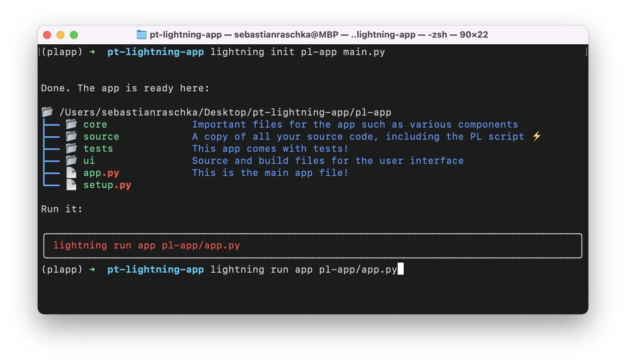Image resolution: width=626 pixels, height=364 pixels.
Task: Click the terminal cursor block at line end
Action: pyautogui.click(x=401, y=269)
